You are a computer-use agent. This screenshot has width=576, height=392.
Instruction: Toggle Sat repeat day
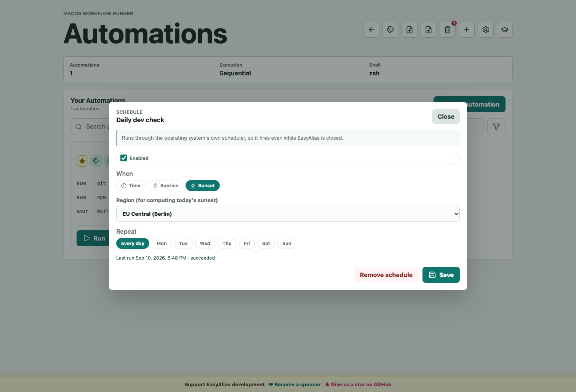click(x=266, y=244)
